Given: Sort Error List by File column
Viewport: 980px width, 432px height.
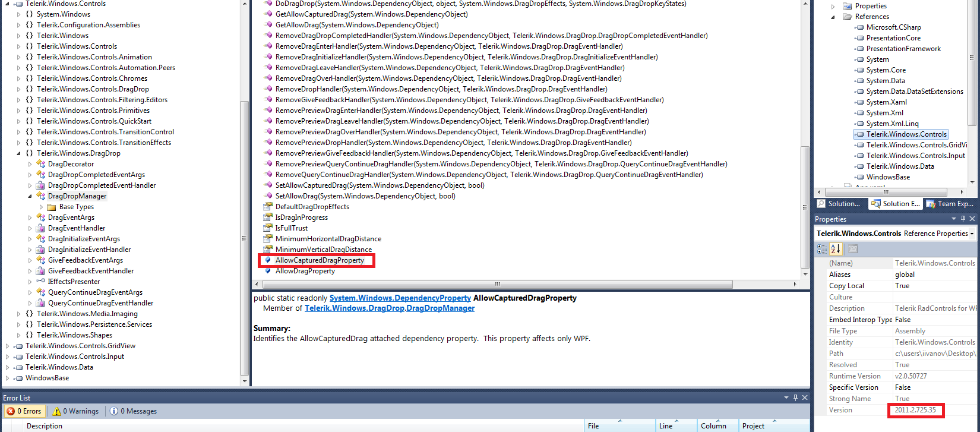Looking at the screenshot, I should coord(619,425).
